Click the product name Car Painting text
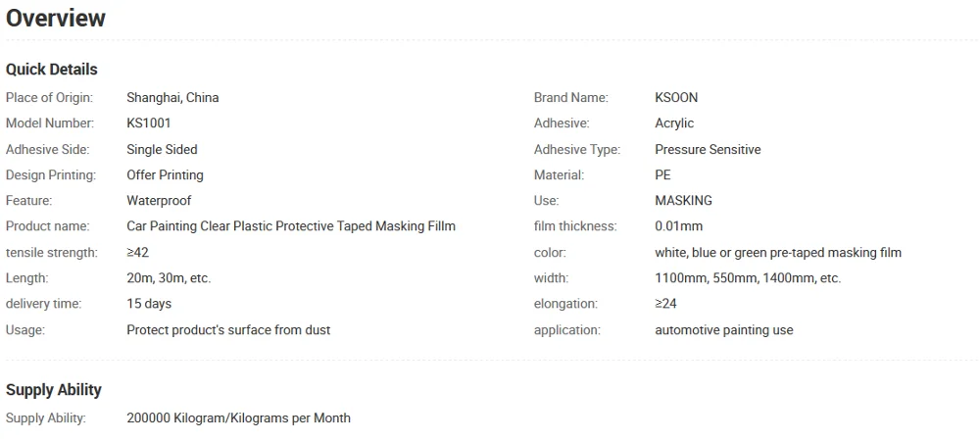Screen dimensions: 980x441 pos(291,226)
